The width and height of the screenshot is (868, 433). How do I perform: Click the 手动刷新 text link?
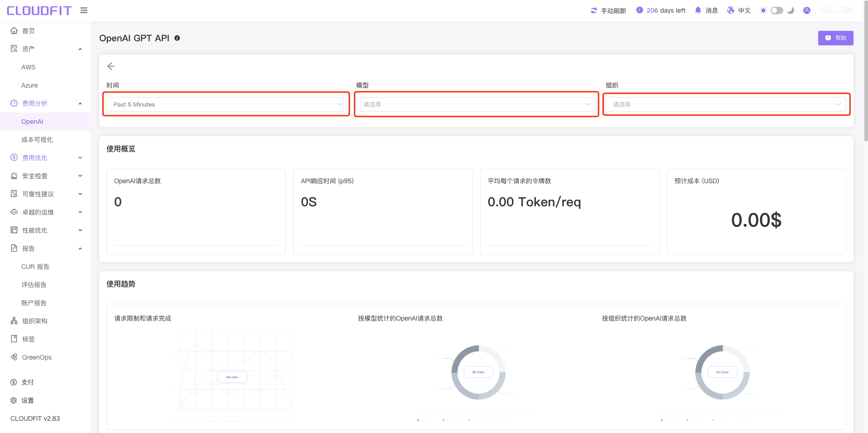click(x=613, y=10)
